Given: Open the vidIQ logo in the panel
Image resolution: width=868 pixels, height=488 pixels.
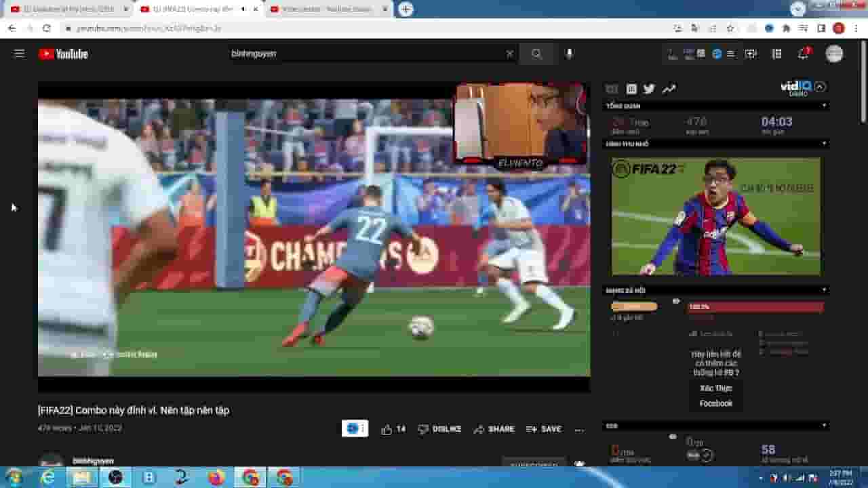Looking at the screenshot, I should pos(795,87).
